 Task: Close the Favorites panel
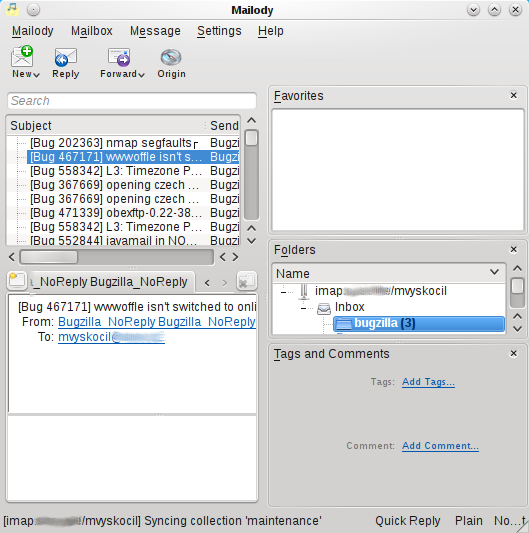pos(514,95)
